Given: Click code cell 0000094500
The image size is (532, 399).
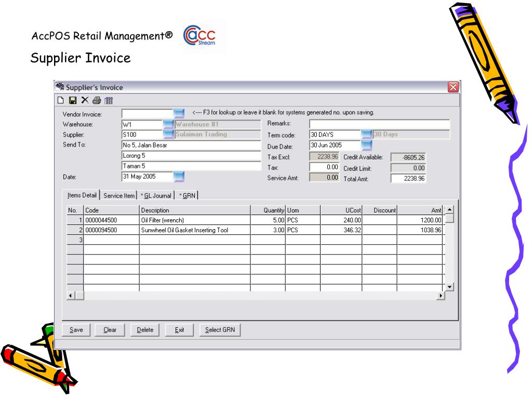Looking at the screenshot, I should coord(111,230).
